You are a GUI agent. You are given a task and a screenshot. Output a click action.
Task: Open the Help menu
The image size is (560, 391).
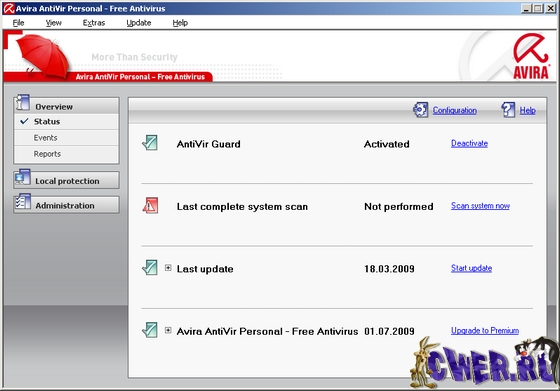(180, 23)
